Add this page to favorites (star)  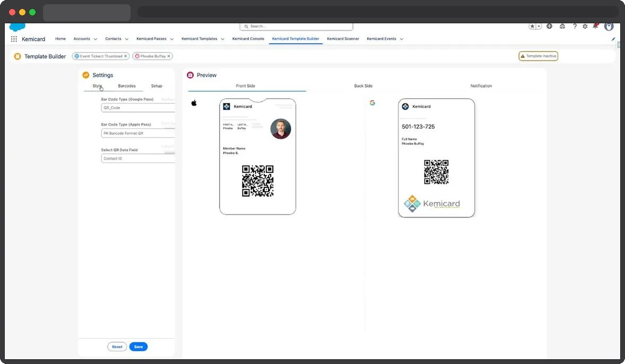pos(532,26)
